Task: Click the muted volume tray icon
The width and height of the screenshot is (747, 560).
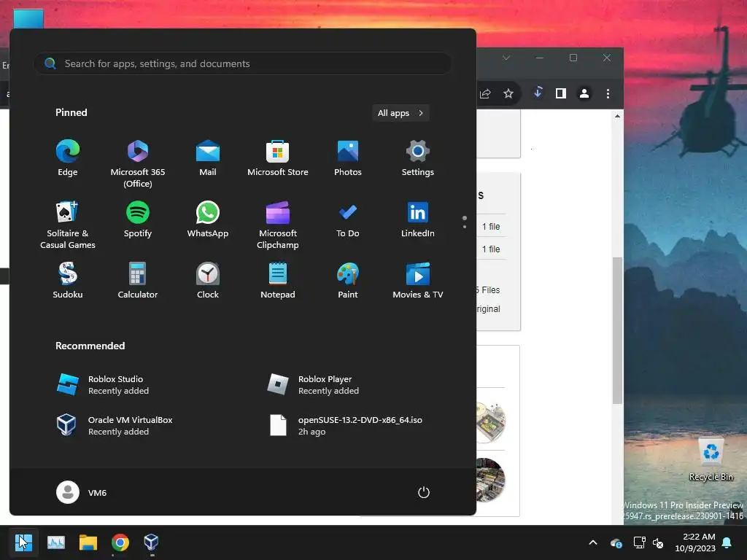Action: tap(658, 542)
